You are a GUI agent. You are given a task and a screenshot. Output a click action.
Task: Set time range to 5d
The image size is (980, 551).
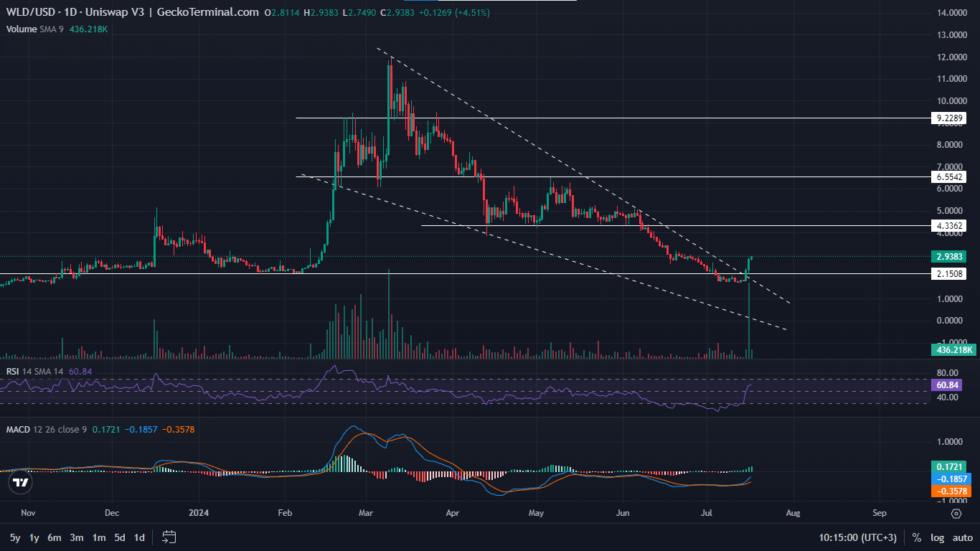pos(120,537)
